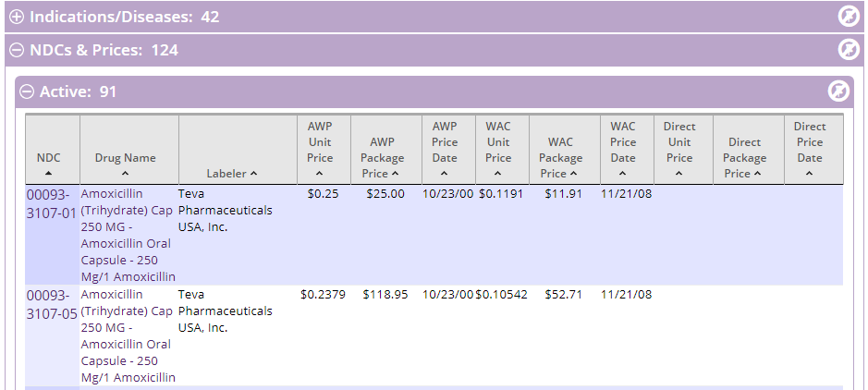Expand the Indications/Diseases plus icon
This screenshot has width=868, height=390.
coord(18,18)
